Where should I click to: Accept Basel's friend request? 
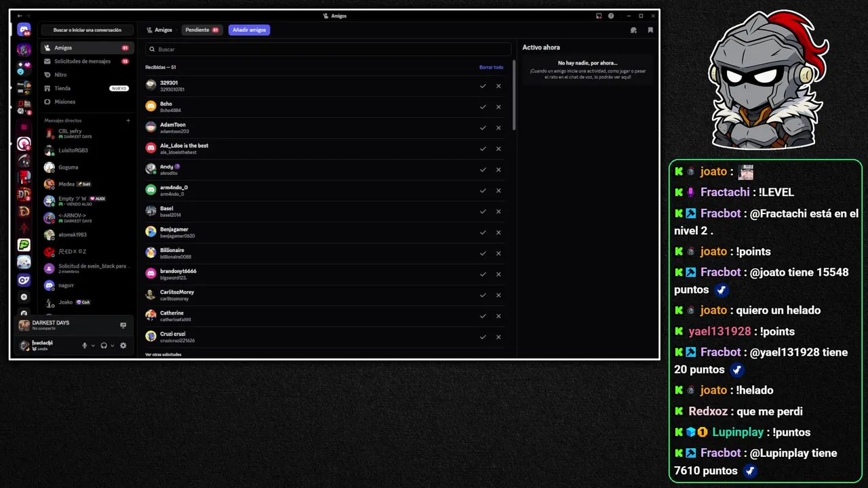pos(483,211)
